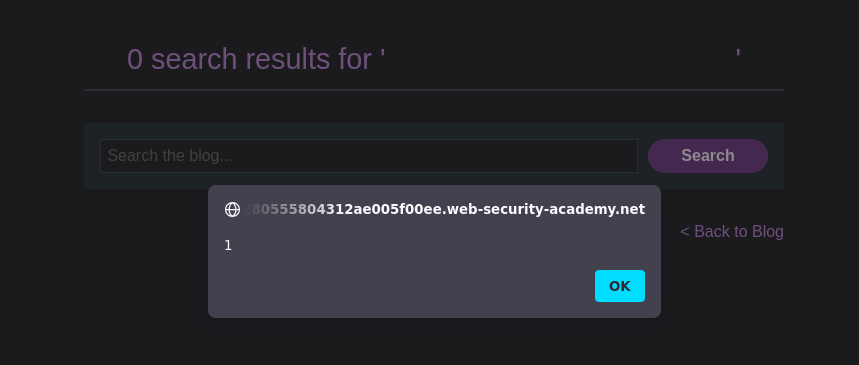Click the '0 search results for' heading
The width and height of the screenshot is (859, 365).
pos(249,59)
